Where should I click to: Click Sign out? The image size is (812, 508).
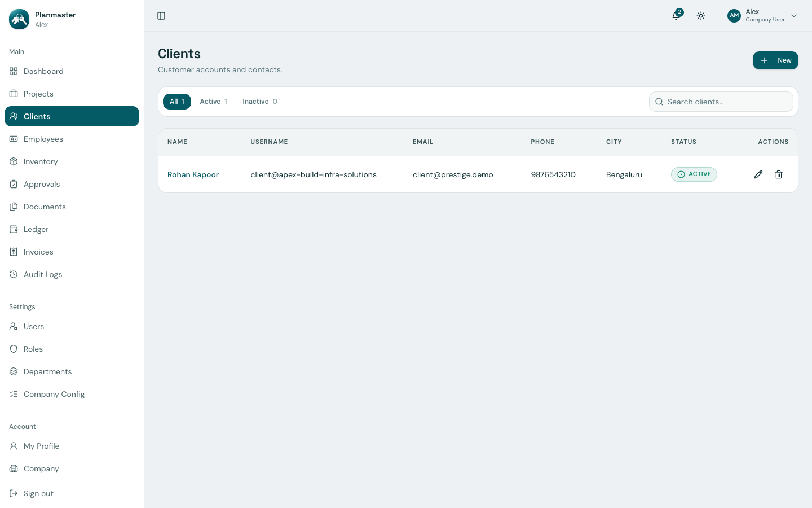tap(72, 493)
